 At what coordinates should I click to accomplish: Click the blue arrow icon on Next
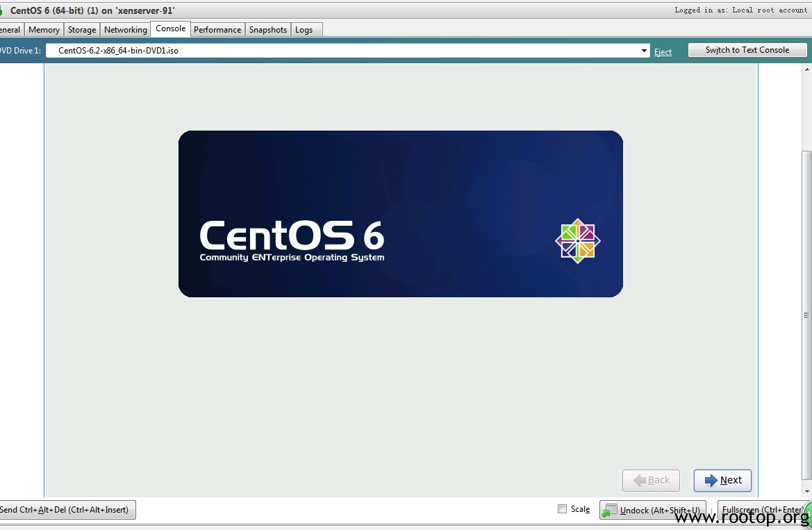(711, 480)
